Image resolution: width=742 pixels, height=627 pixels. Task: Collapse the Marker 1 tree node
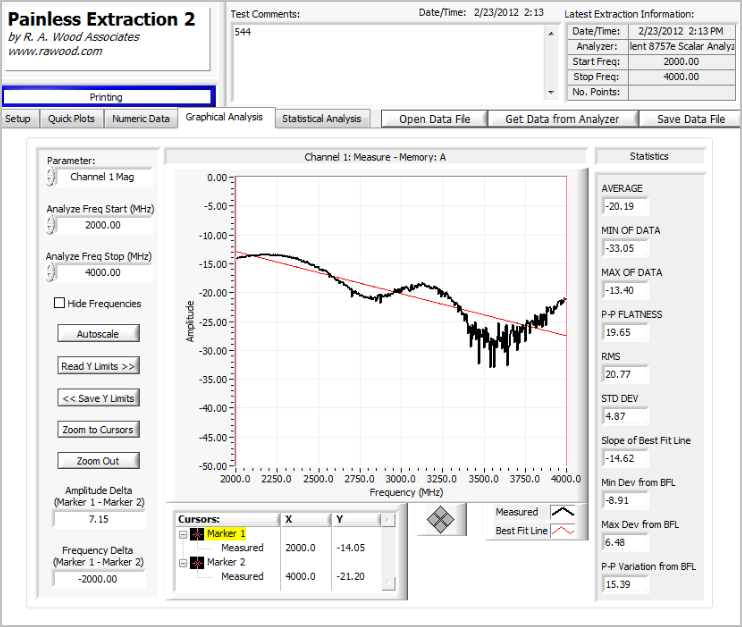183,535
